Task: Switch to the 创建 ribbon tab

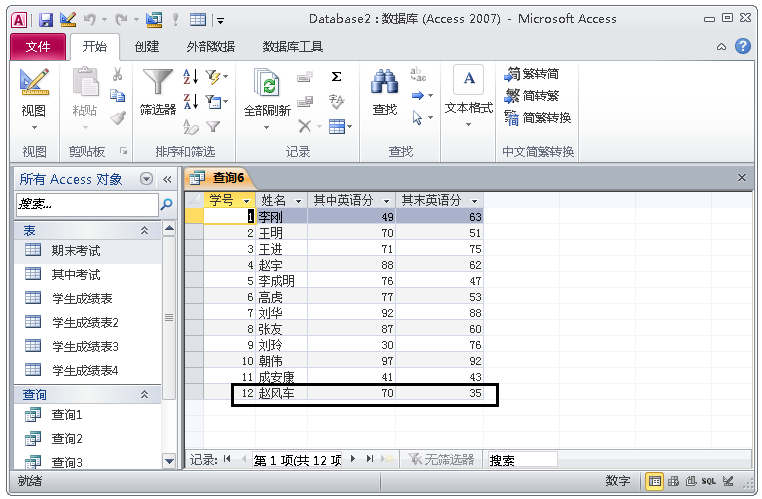Action: click(147, 47)
